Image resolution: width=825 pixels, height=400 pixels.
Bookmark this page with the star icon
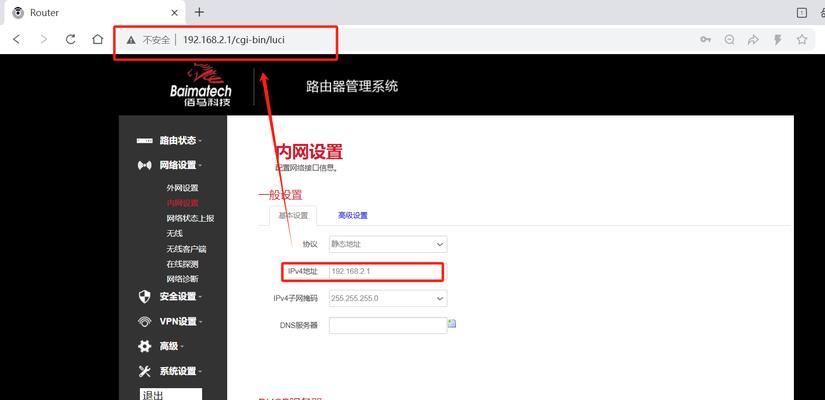click(802, 39)
